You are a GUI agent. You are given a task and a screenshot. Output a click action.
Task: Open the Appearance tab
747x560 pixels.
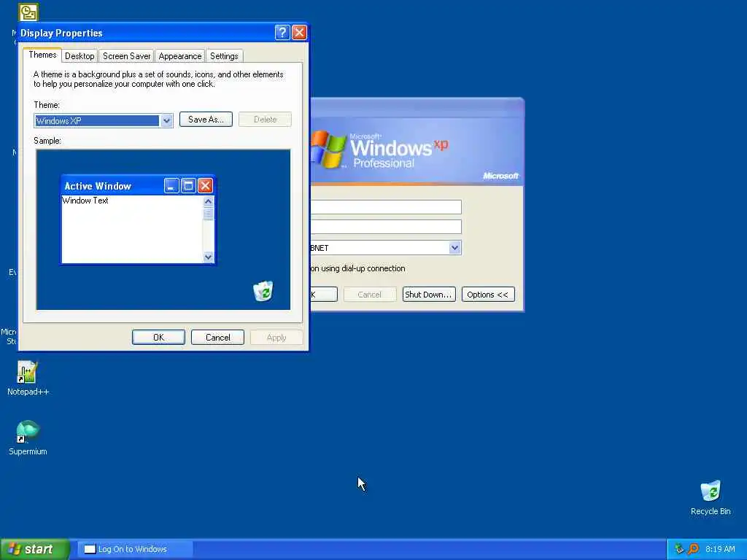[180, 56]
